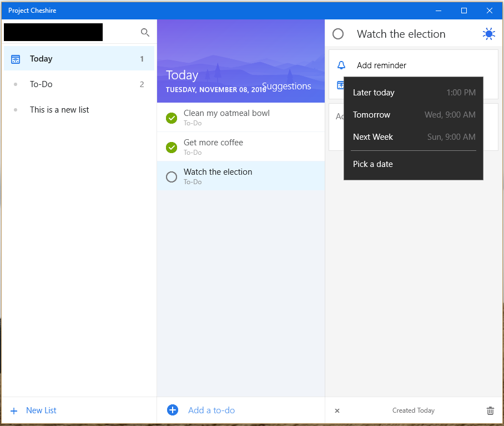
Task: Toggle the sun icon for Today
Action: click(488, 34)
